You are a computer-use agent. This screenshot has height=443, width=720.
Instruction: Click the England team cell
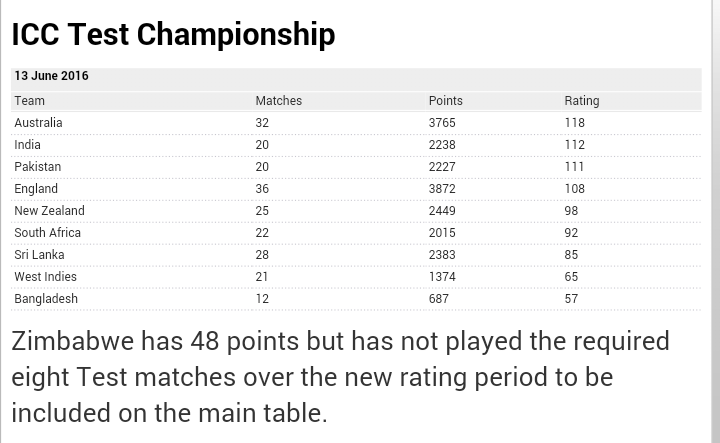(36, 189)
